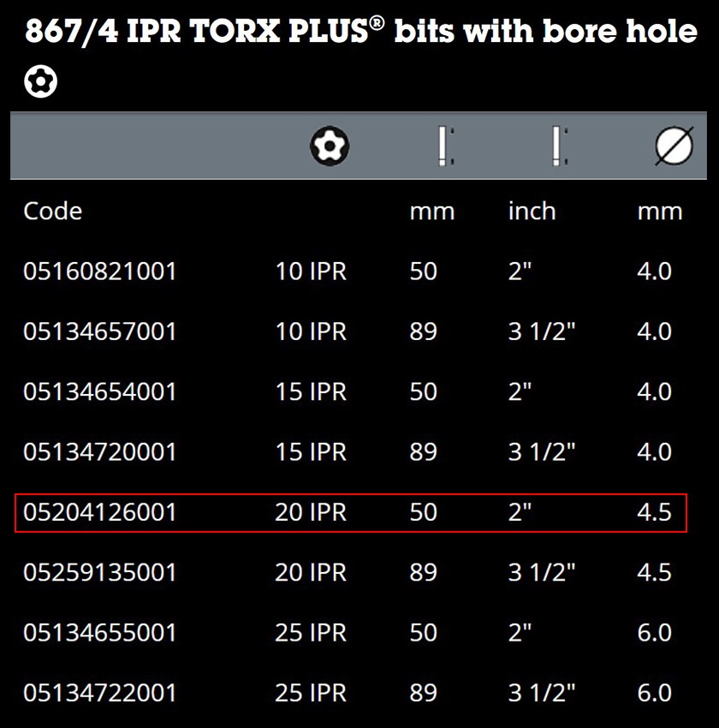
Task: Click the diameter symbol icon in header
Action: pos(674,146)
